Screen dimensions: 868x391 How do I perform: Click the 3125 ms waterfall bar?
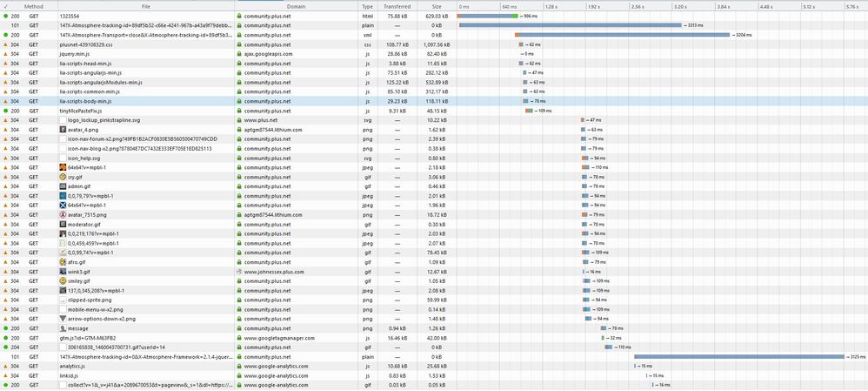coord(738,356)
